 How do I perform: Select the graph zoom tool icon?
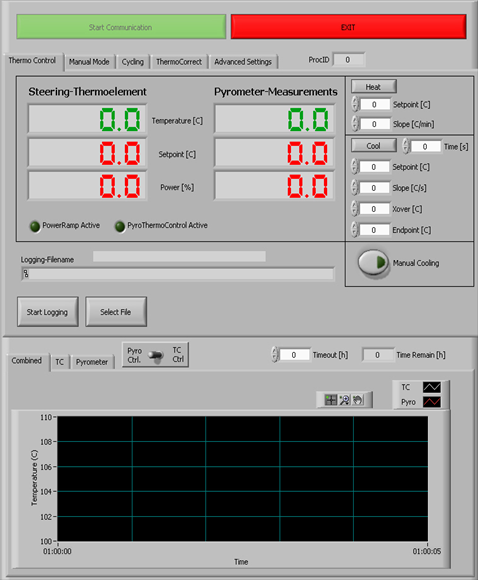344,400
